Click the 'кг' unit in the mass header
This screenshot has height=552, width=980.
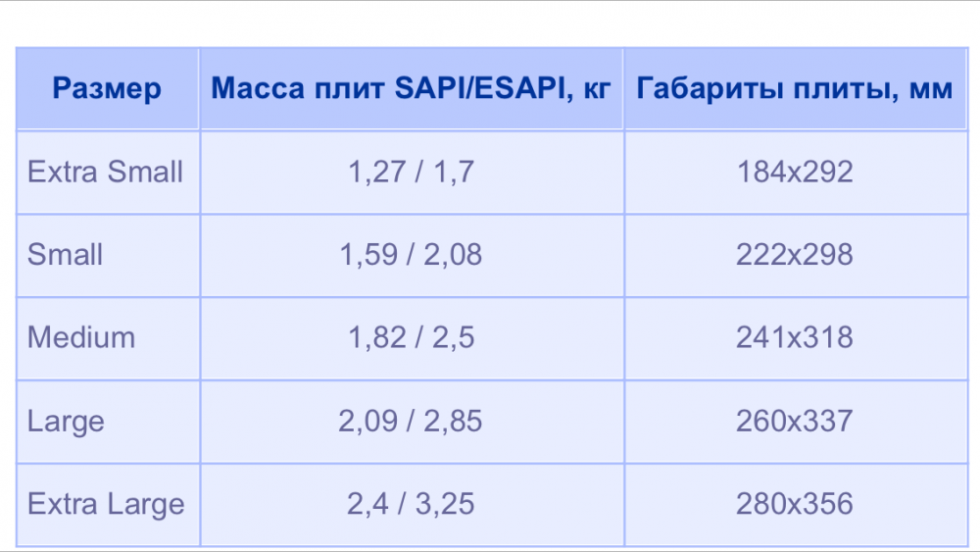click(x=596, y=90)
